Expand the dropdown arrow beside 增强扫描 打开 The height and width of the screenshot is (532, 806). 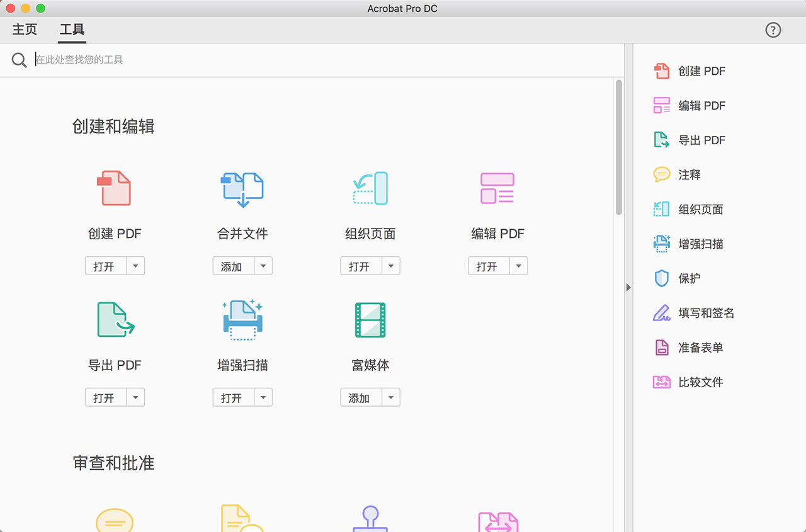[263, 397]
